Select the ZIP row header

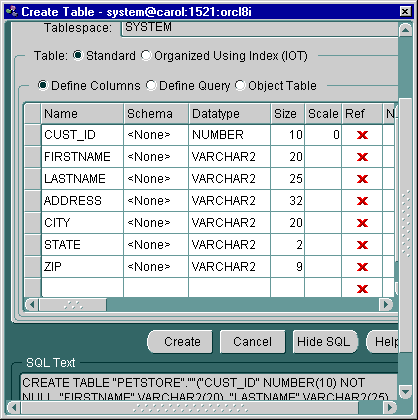click(x=33, y=267)
